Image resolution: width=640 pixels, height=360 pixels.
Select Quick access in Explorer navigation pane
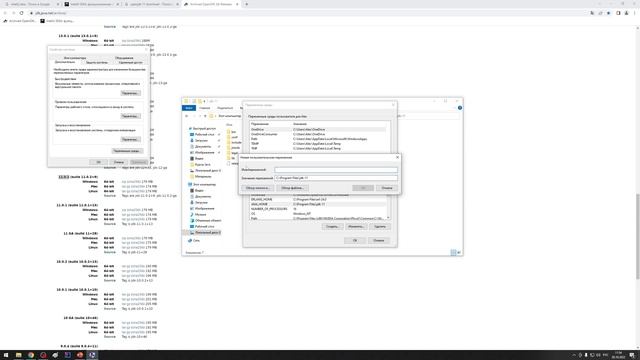pyautogui.click(x=202, y=129)
